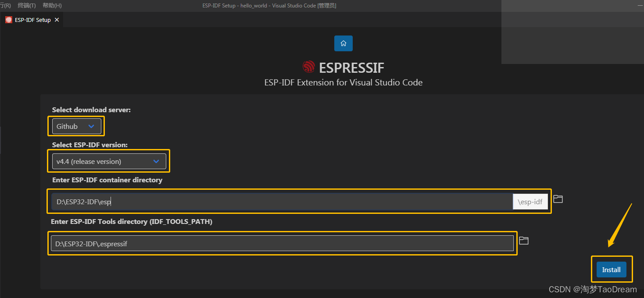Browse folder for ESP-IDF Tools directory

click(524, 240)
